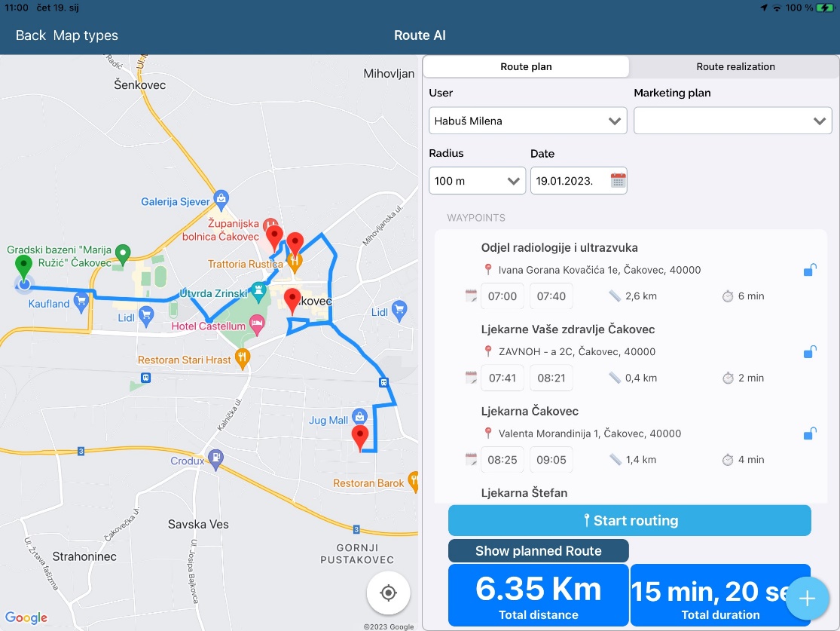Switch to the Route realization tab
This screenshot has width=840, height=631.
tap(735, 66)
